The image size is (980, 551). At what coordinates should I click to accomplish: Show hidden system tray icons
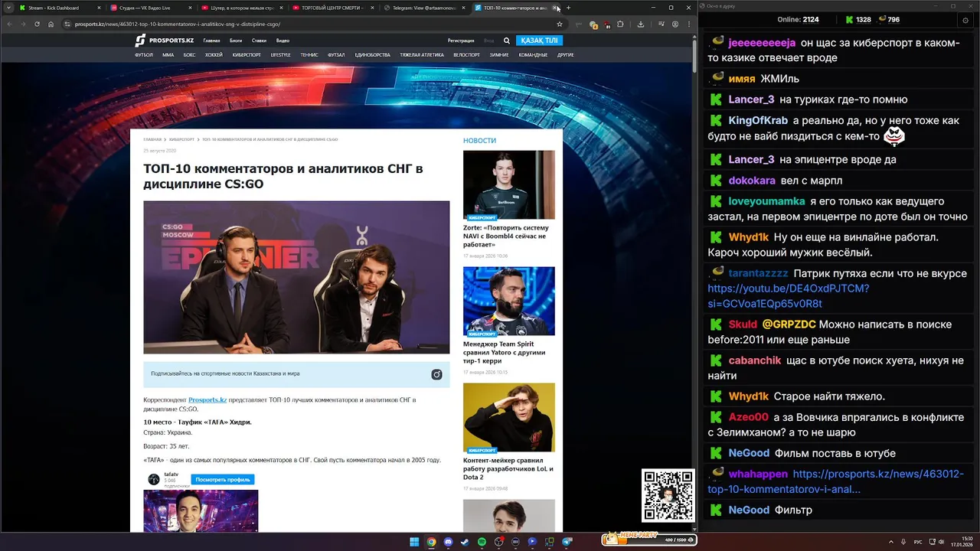click(x=891, y=542)
